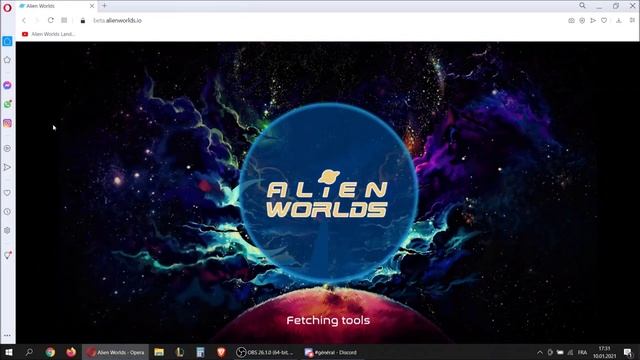Close the Alien Worlds tab
The height and width of the screenshot is (360, 640).
coord(92,6)
